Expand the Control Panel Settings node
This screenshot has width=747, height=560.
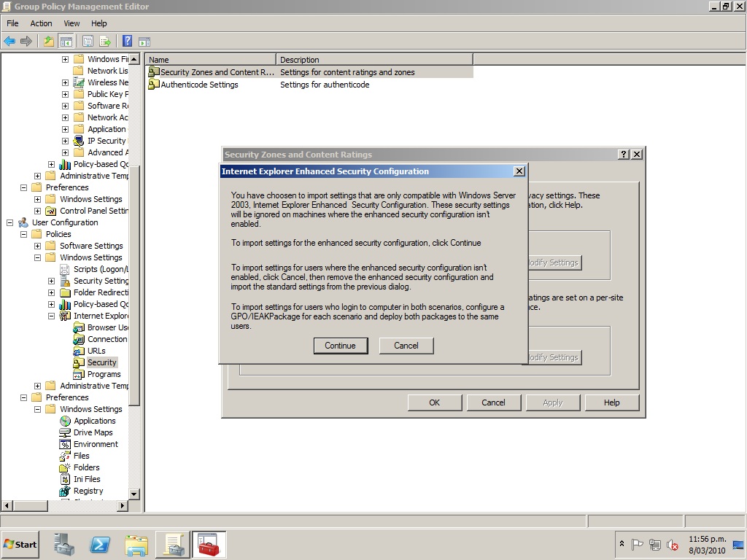coord(37,211)
